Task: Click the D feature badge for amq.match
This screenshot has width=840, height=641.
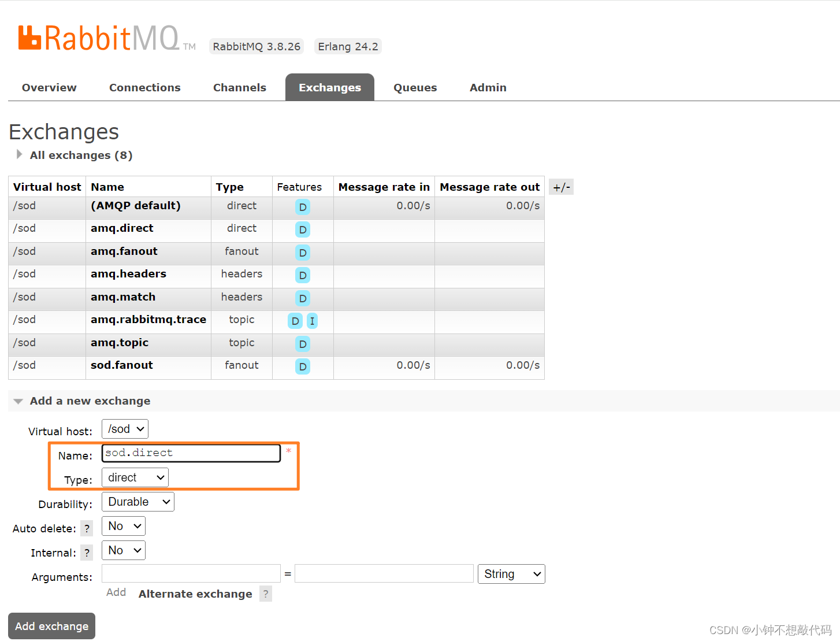Action: 303,298
